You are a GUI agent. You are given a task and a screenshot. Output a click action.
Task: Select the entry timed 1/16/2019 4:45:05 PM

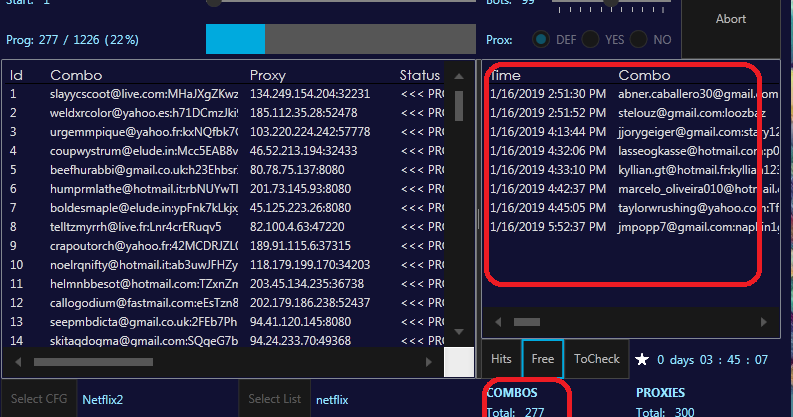point(632,208)
